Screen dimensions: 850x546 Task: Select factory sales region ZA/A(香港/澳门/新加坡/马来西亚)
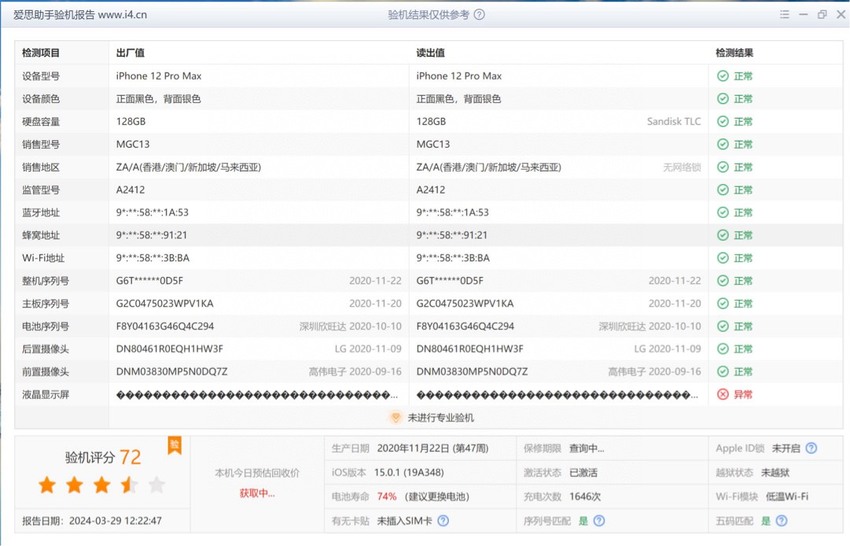[x=189, y=167]
